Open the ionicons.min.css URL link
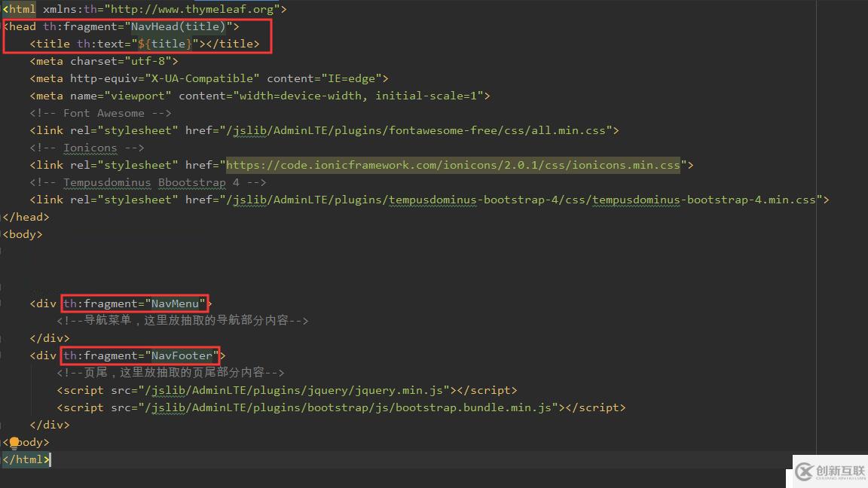 click(453, 165)
